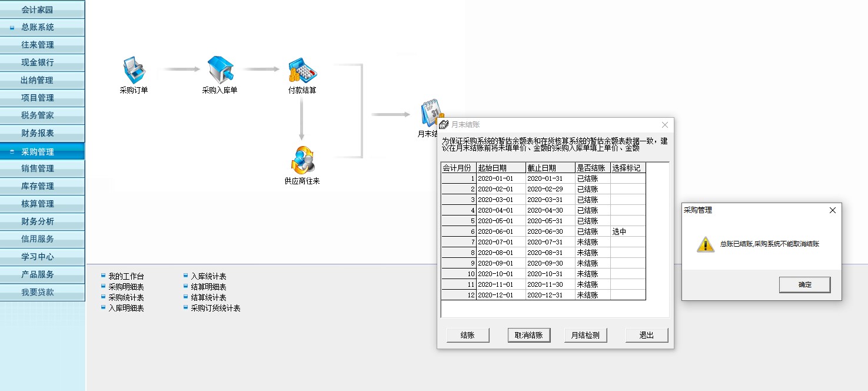868x391 pixels.
Task: Open 信用服务 in the sidebar
Action: point(42,239)
